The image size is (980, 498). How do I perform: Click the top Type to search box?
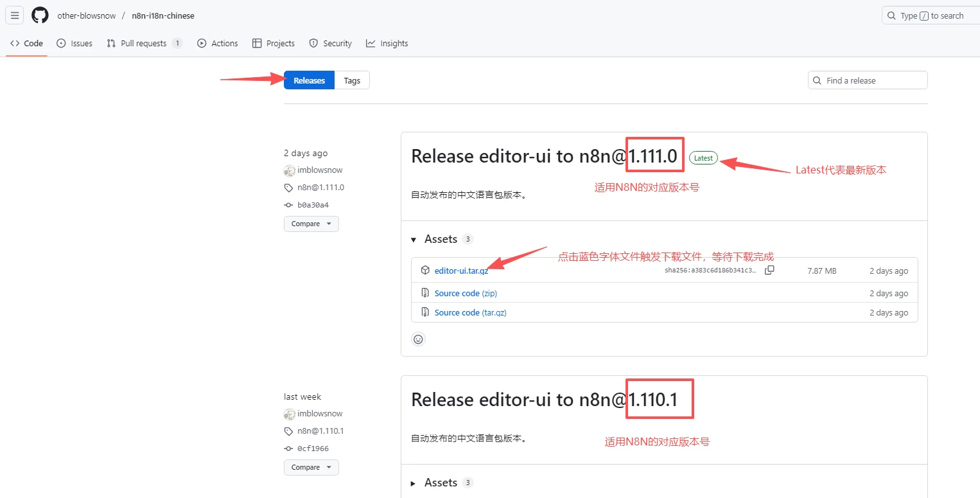coord(931,15)
